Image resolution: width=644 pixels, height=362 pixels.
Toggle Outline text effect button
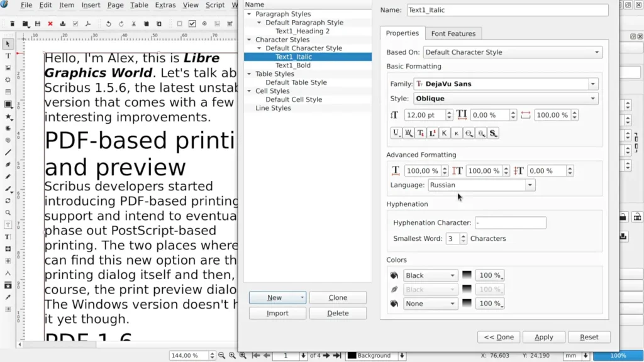[x=481, y=133]
